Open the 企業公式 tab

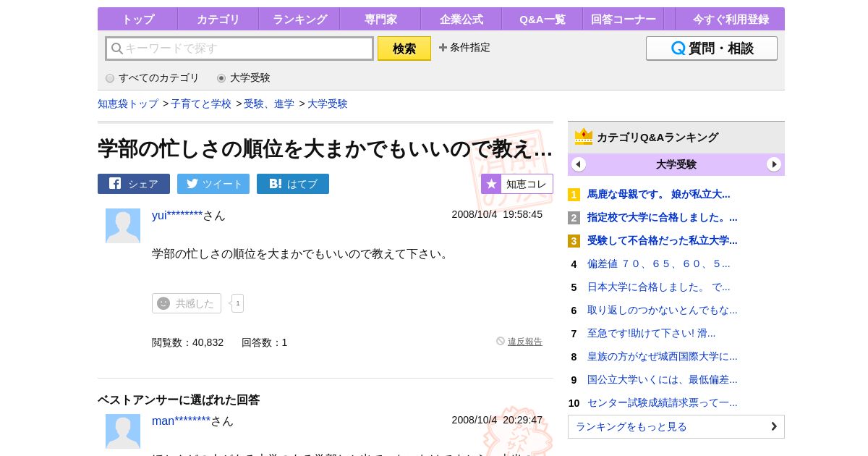(461, 19)
